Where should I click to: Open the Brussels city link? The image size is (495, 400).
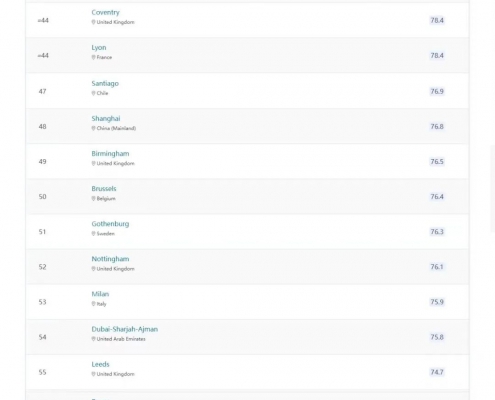[104, 188]
